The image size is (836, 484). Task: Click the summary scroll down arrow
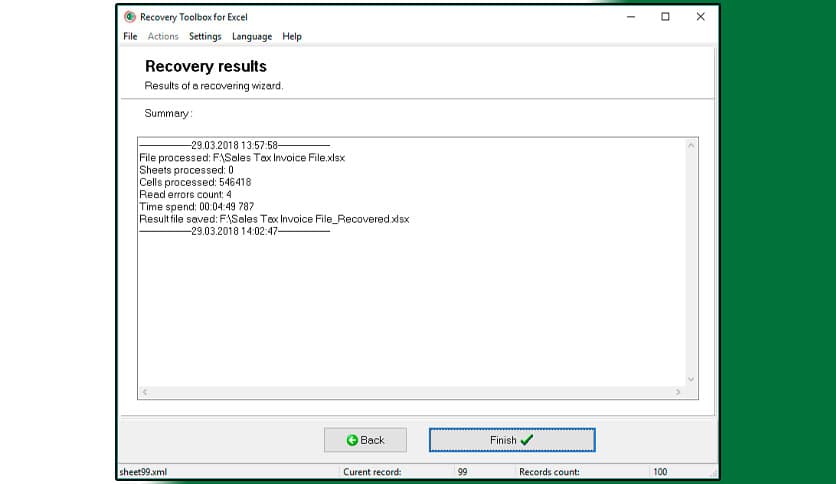[691, 380]
